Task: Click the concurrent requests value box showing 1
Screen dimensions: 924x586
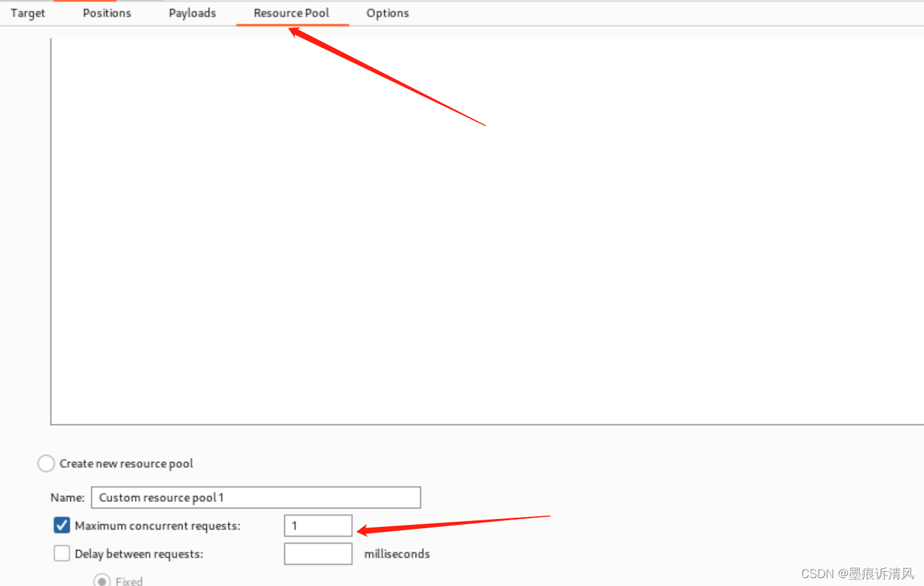Action: coord(318,525)
